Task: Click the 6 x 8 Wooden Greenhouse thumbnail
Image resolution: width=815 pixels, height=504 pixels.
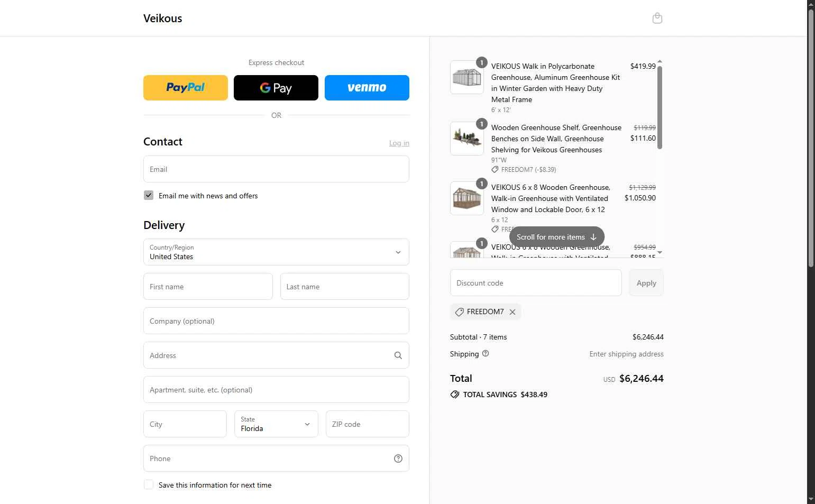Action: tap(467, 198)
